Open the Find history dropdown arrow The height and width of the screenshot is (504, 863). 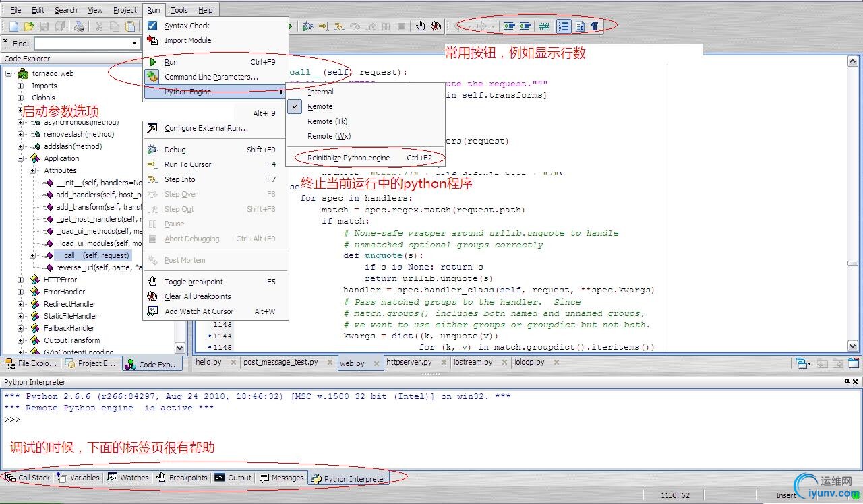(134, 43)
